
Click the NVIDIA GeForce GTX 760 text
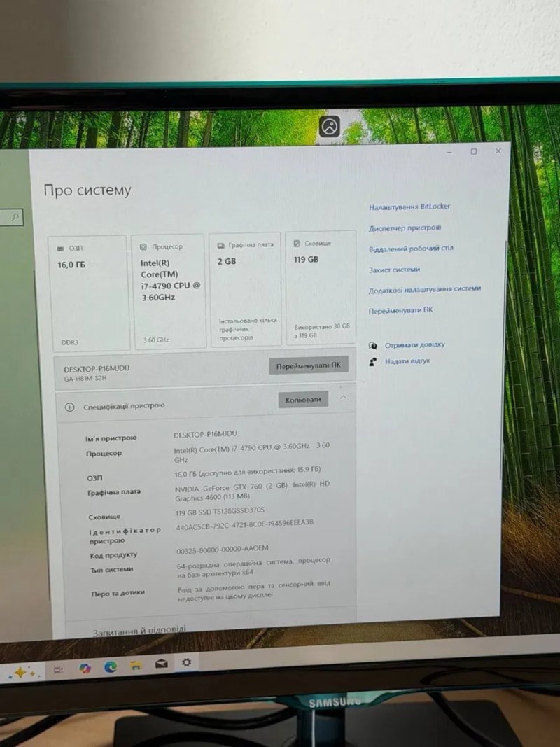[218, 489]
